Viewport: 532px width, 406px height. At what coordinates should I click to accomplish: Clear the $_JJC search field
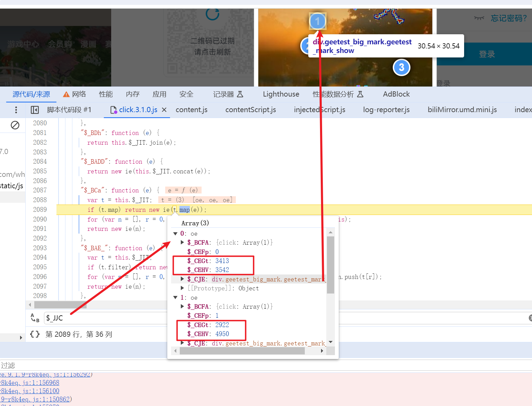tap(530, 318)
